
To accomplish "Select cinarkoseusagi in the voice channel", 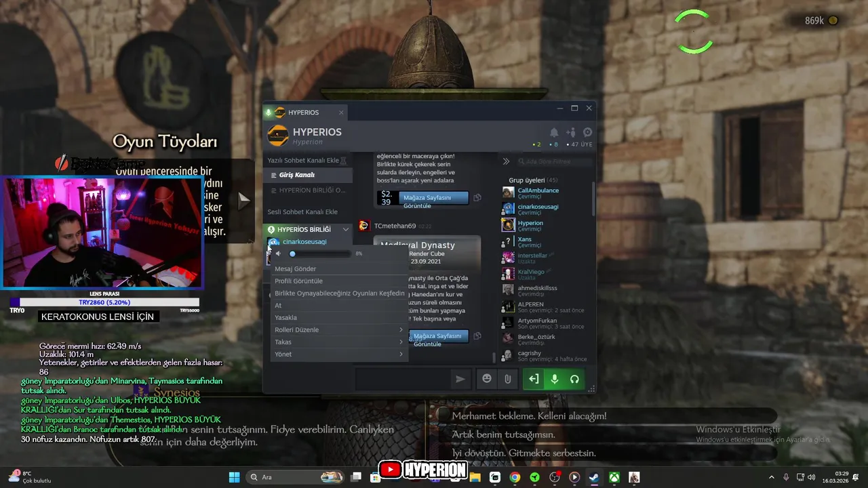I will click(304, 242).
